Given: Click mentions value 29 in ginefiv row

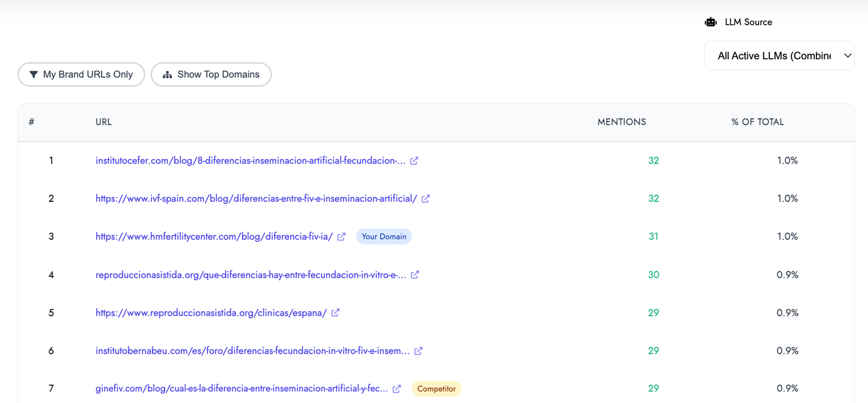Looking at the screenshot, I should coord(653,389).
